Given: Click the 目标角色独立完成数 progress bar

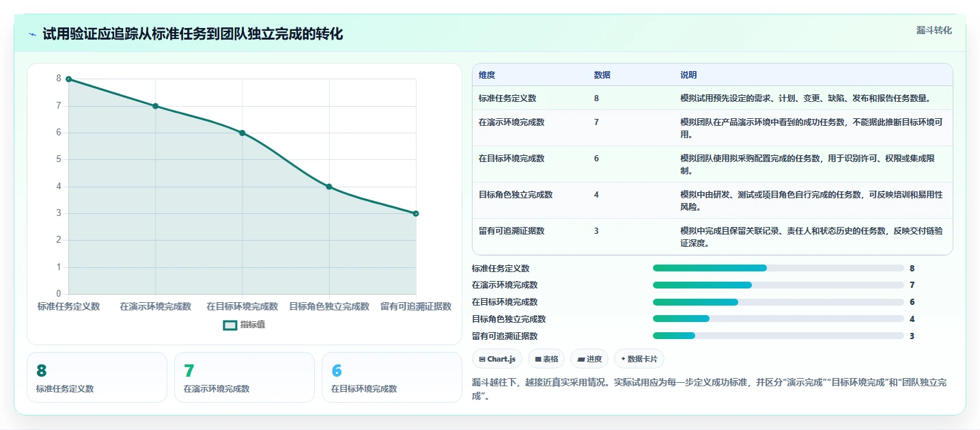Looking at the screenshot, I should coord(779,319).
